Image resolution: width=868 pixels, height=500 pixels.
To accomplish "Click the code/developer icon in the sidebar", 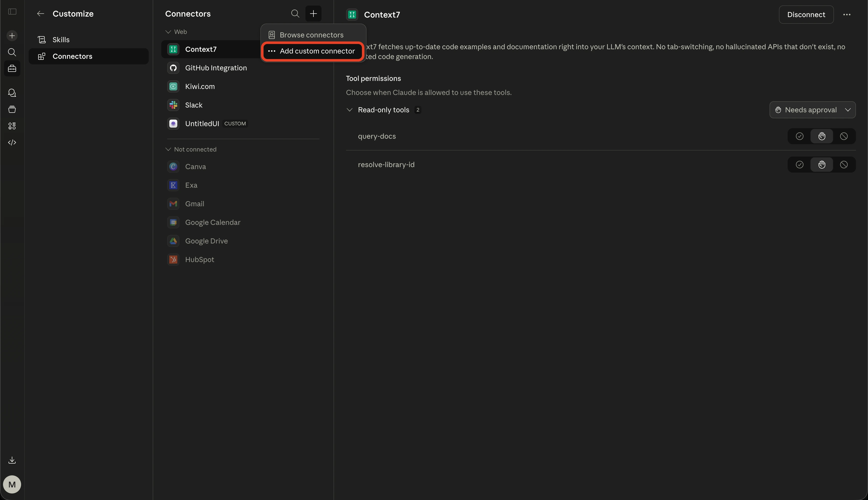I will (12, 142).
